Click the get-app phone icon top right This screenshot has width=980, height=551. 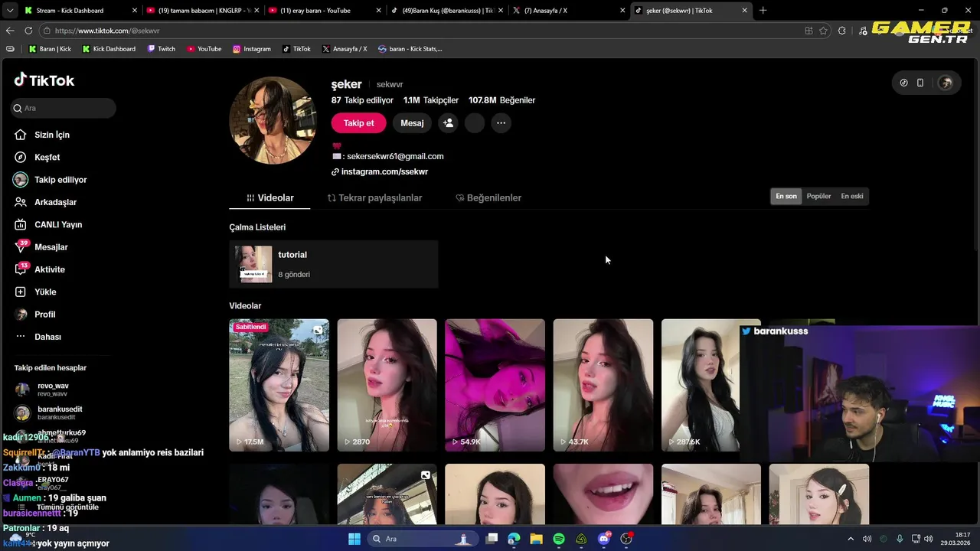click(920, 83)
